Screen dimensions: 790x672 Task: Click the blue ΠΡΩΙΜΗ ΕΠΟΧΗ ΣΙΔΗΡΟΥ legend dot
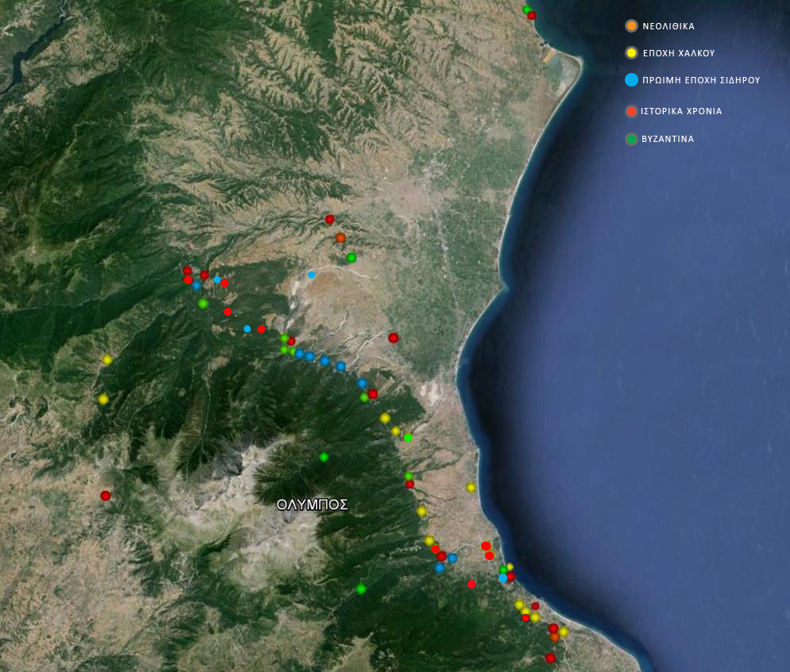coord(631,80)
